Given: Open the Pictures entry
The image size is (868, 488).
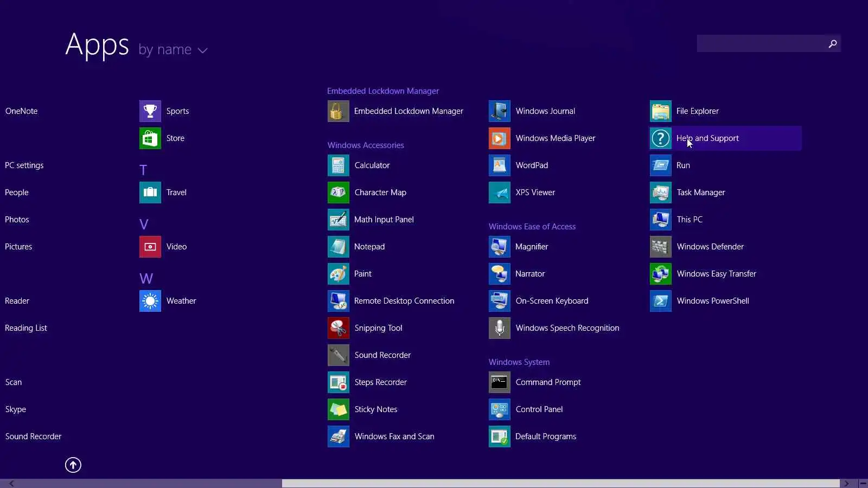Looking at the screenshot, I should tap(18, 247).
